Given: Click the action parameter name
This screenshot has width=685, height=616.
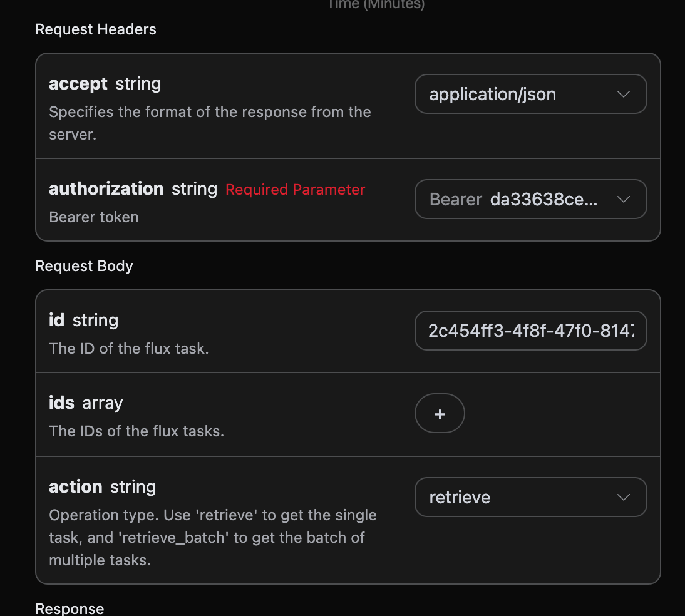Looking at the screenshot, I should [75, 487].
